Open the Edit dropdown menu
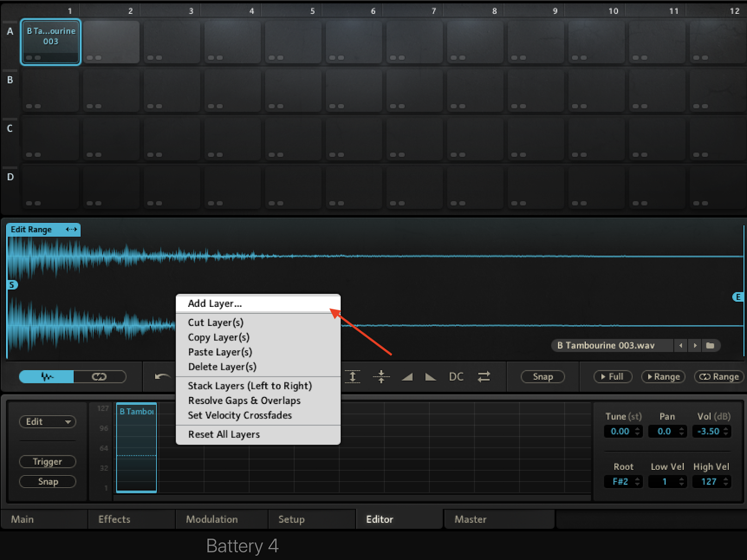The image size is (747, 560). coord(47,422)
